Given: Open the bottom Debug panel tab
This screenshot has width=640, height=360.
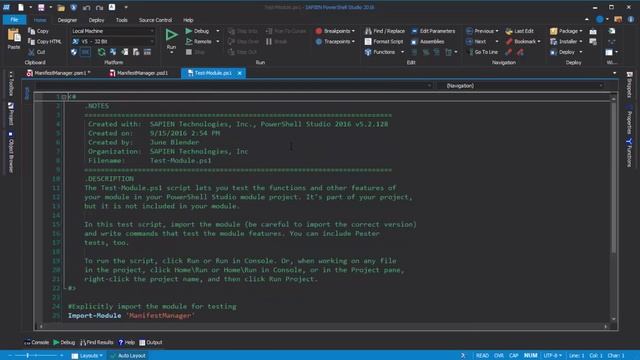Looking at the screenshot, I should click(64, 342).
